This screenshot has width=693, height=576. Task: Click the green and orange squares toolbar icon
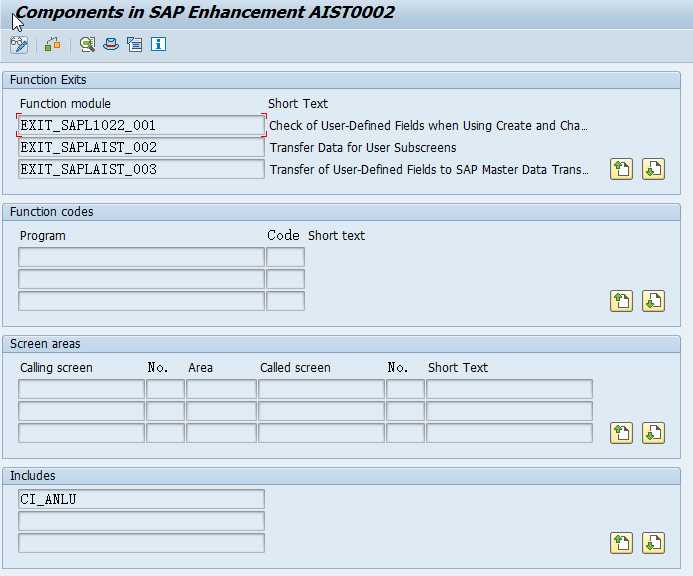tap(52, 45)
